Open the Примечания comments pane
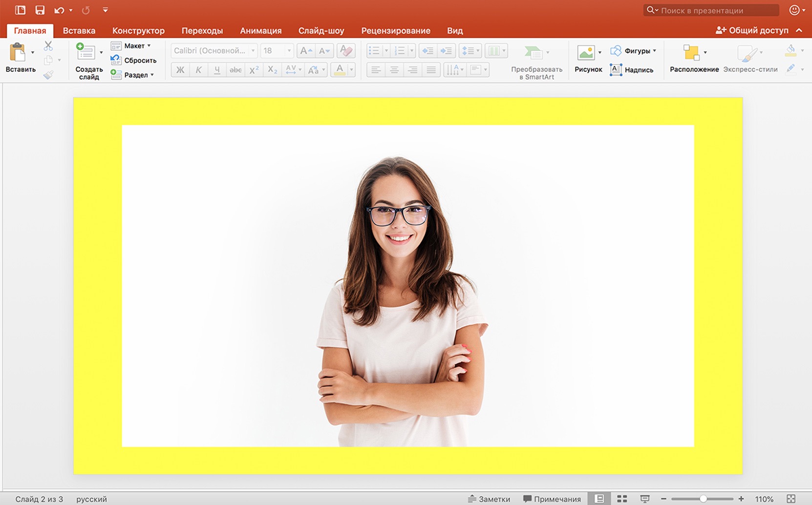Viewport: 812px width, 505px height. pyautogui.click(x=552, y=499)
